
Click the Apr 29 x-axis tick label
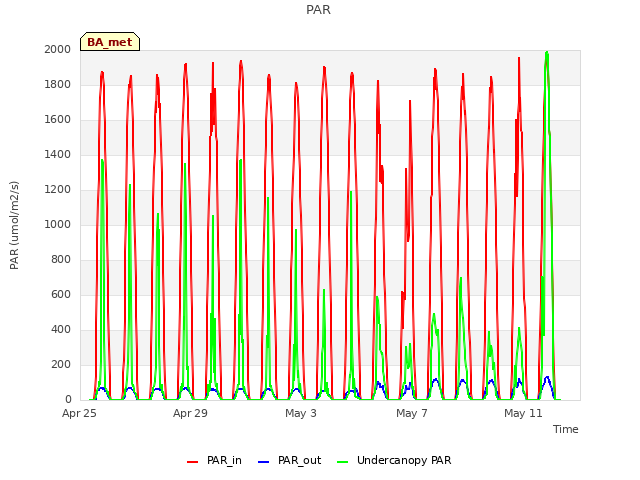190,413
